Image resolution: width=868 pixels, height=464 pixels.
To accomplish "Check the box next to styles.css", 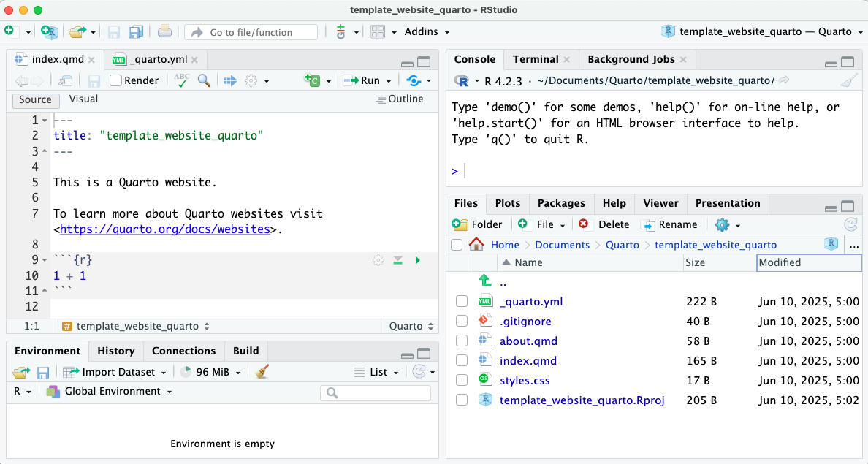I will click(x=462, y=380).
